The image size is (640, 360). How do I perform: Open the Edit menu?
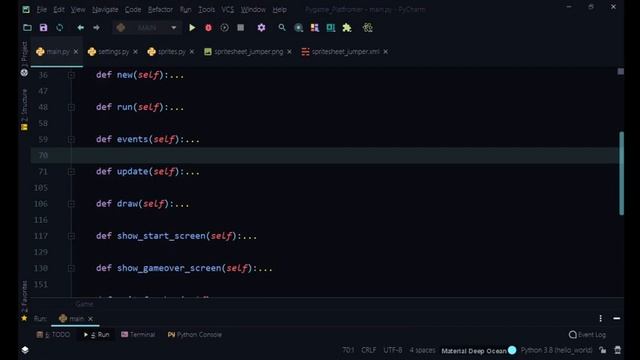click(59, 9)
